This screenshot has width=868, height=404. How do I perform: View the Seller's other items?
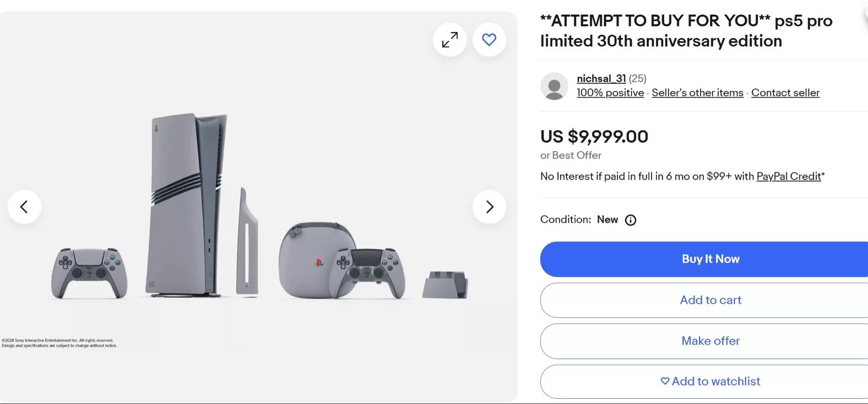697,92
